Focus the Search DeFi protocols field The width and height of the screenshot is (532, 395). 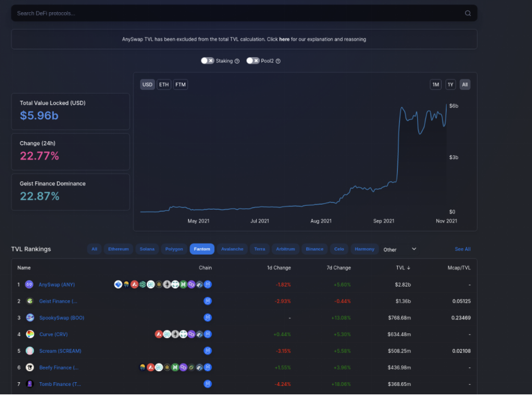click(244, 13)
